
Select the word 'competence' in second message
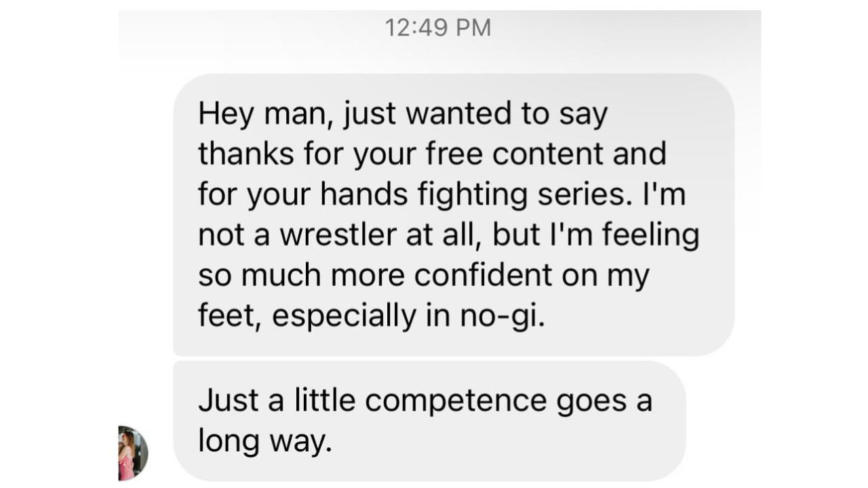tap(456, 401)
